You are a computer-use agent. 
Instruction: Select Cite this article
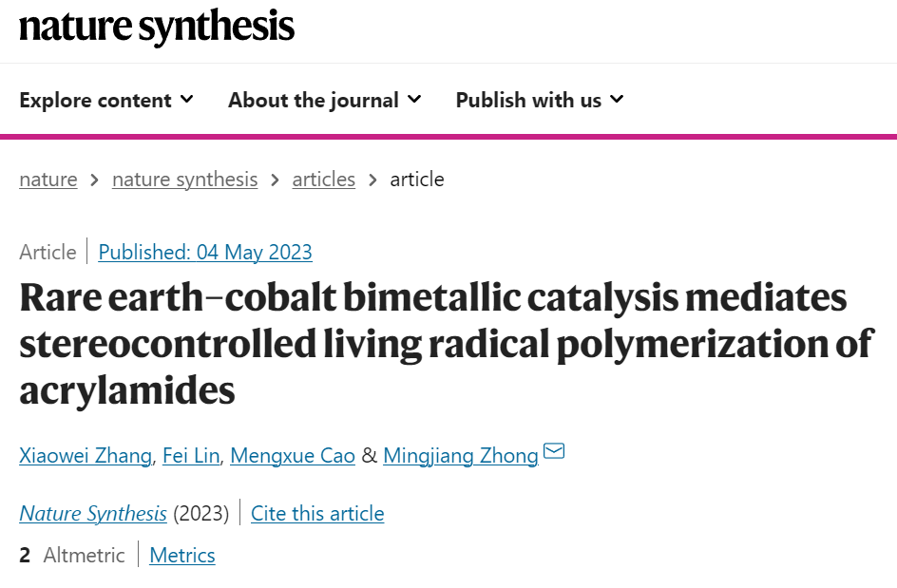point(317,514)
